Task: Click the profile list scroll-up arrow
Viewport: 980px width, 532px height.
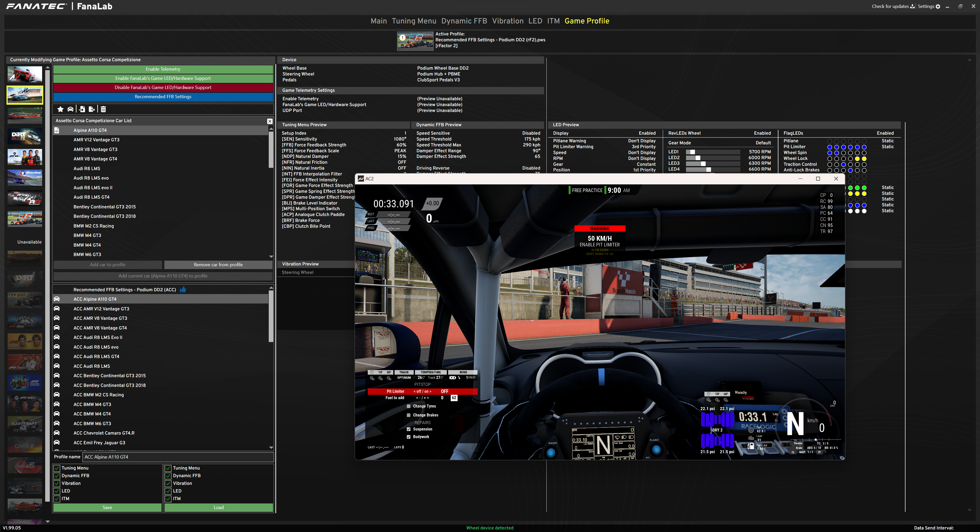Action: click(x=271, y=288)
